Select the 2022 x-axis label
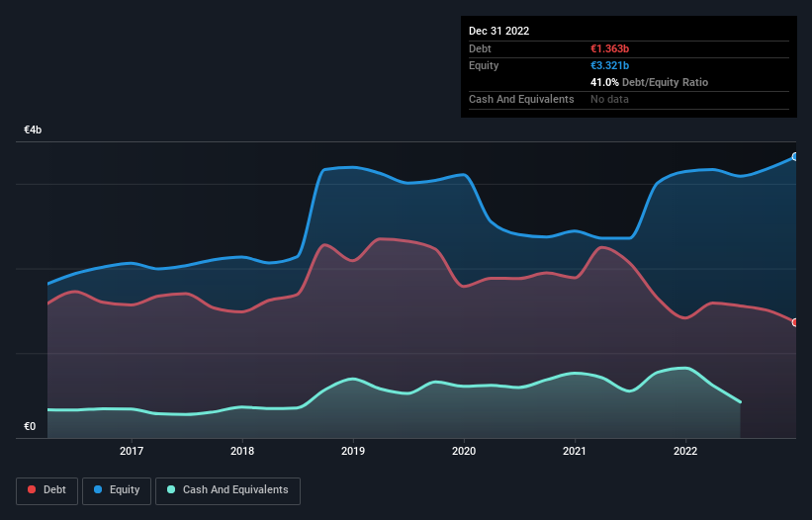 coord(685,451)
